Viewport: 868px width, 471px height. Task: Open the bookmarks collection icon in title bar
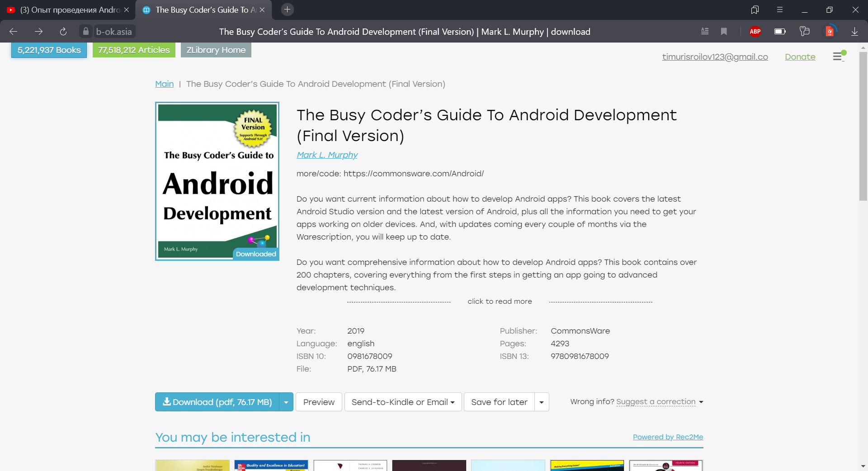click(755, 9)
